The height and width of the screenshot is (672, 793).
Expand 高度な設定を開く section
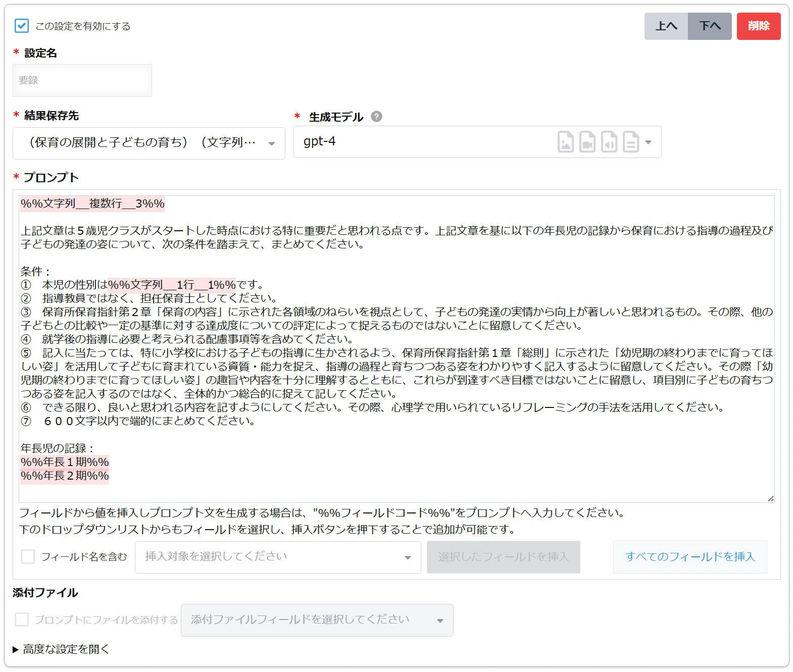[61, 649]
